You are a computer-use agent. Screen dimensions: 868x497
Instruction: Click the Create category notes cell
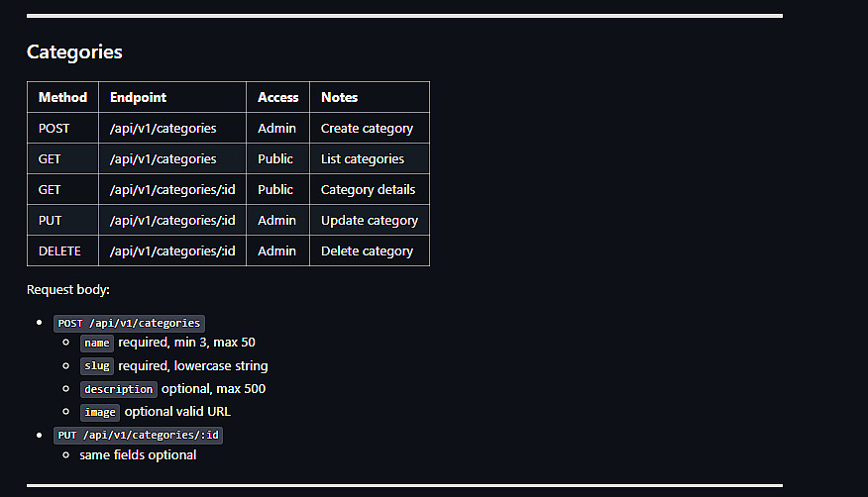tap(367, 128)
